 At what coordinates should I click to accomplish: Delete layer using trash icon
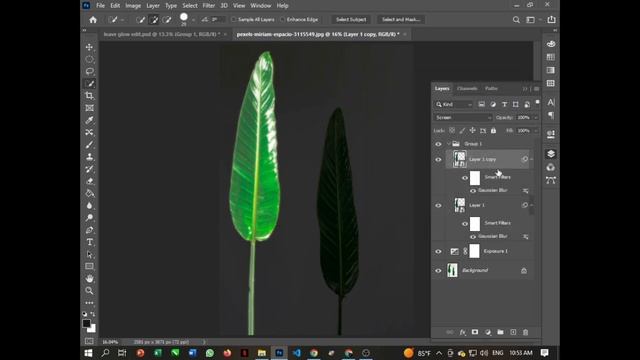pyautogui.click(x=526, y=332)
